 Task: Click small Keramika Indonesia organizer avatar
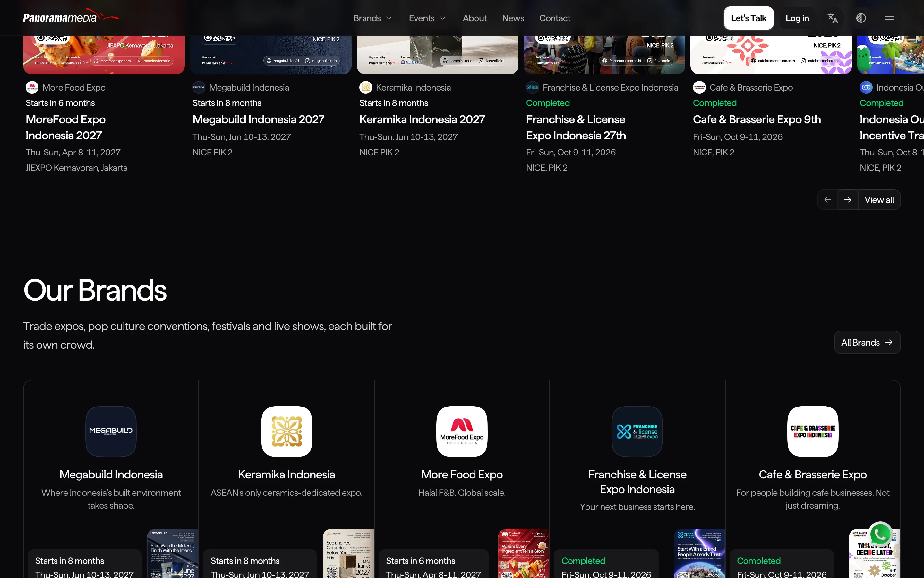(x=366, y=88)
